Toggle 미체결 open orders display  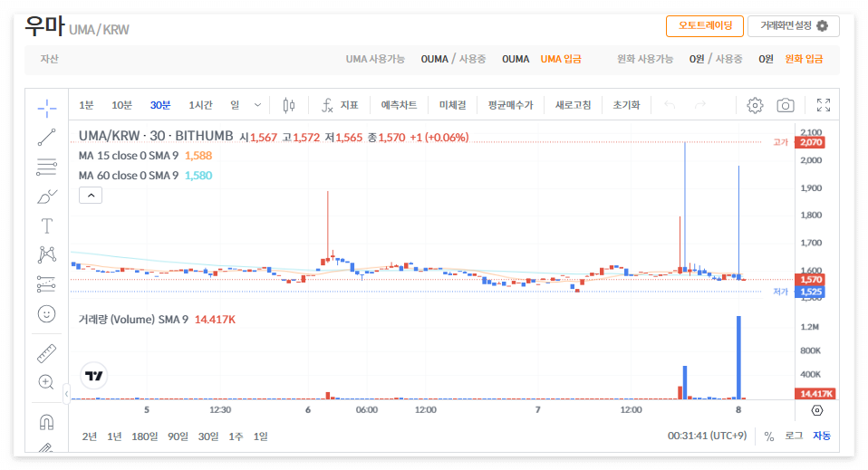click(x=453, y=105)
